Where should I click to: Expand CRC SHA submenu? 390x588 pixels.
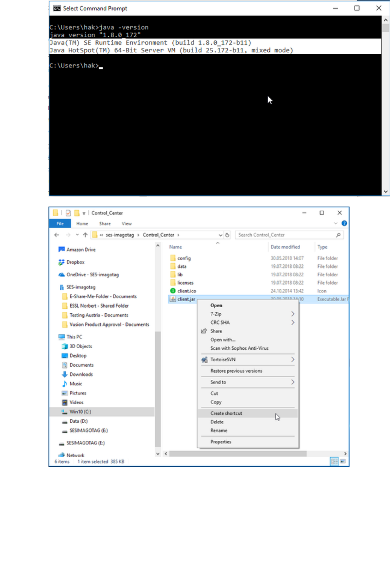point(248,322)
